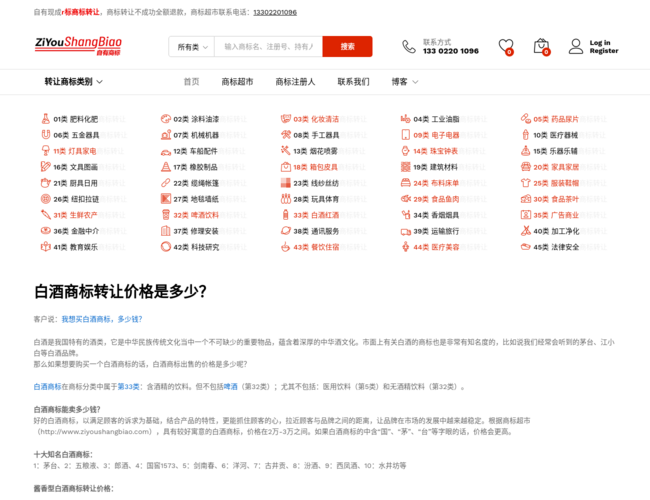The image size is (650, 500).
Task: Open the 36类 金融中介 category link
Action: (x=76, y=231)
